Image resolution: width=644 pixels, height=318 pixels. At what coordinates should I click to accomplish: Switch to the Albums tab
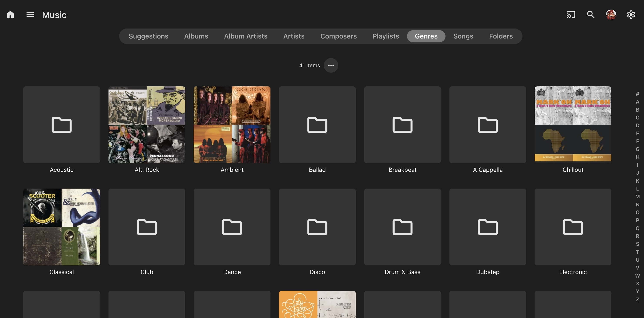pos(196,36)
